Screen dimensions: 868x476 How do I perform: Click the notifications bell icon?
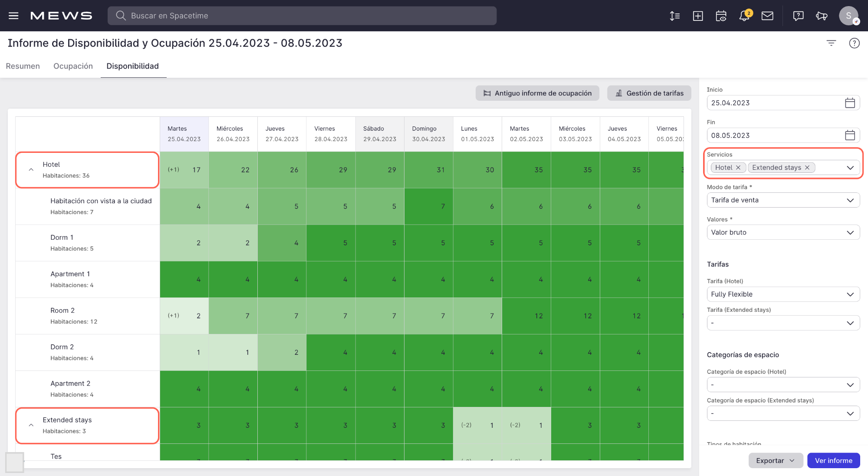click(744, 16)
